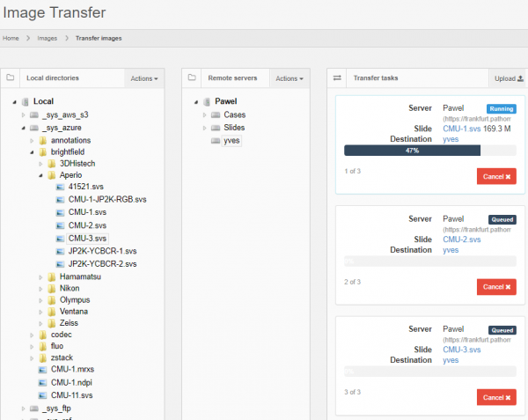Viewport: 528px width, 420px height.
Task: Collapse the Aperio folder tree node
Action: click(x=40, y=175)
